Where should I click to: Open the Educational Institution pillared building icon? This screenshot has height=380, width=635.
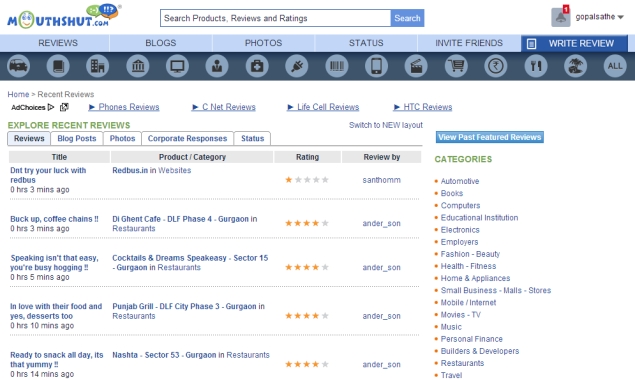point(138,66)
